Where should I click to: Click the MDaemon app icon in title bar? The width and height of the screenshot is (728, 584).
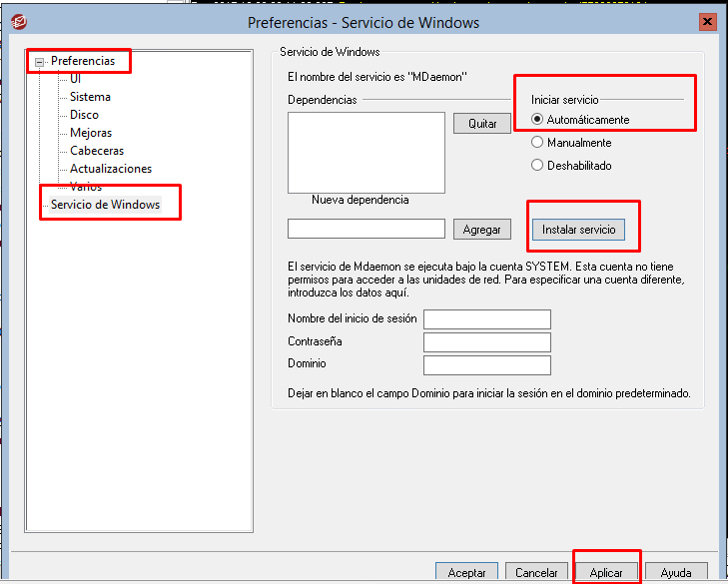coord(19,22)
